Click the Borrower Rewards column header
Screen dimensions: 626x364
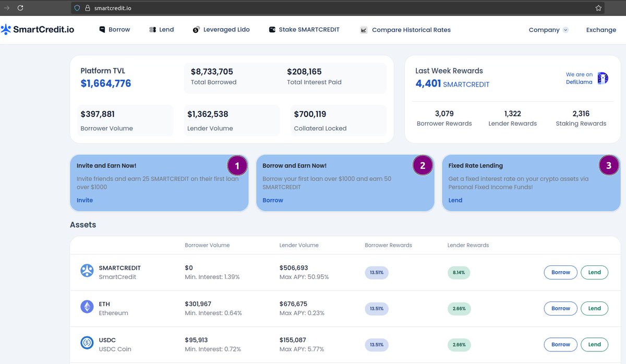(388, 245)
